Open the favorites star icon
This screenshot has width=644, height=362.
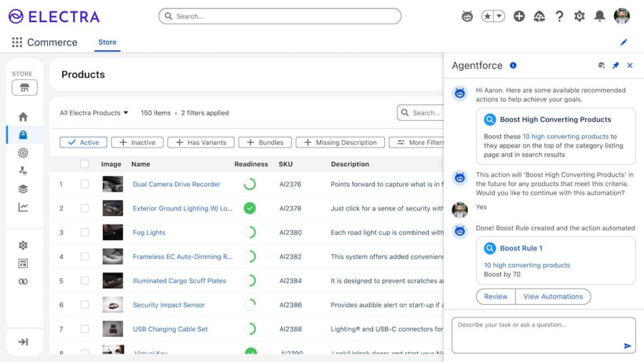coord(487,16)
